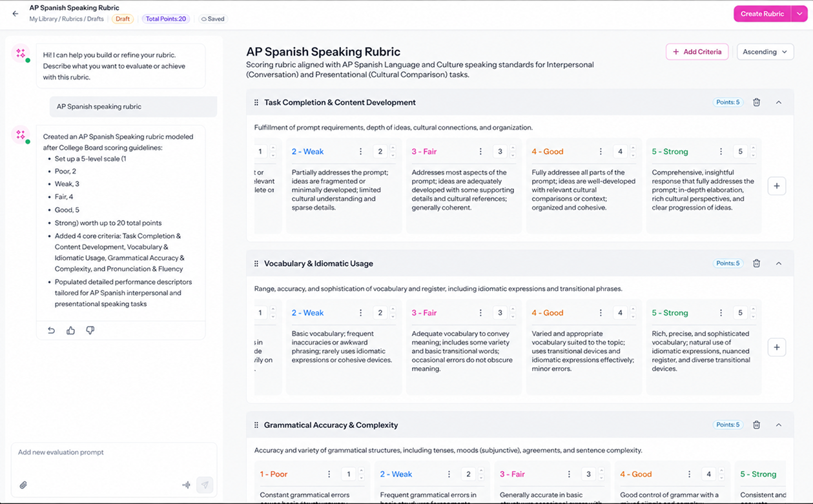The image size is (813, 504).
Task: Open options menu for Task Completion 2 - Weak
Action: coord(360,152)
